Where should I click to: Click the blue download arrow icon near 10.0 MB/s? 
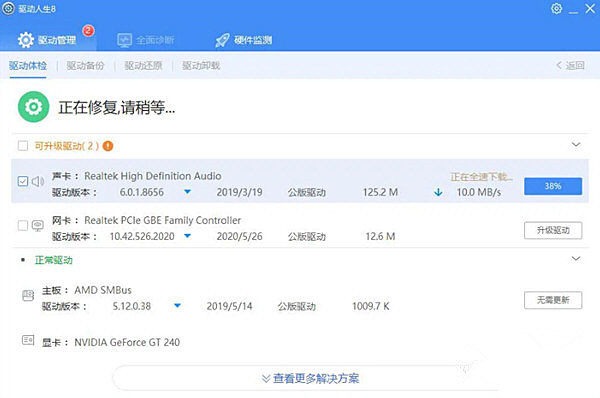pyautogui.click(x=438, y=192)
